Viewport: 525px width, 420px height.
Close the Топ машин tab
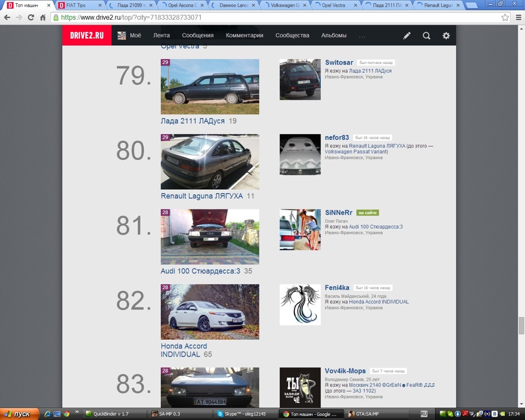(49, 5)
